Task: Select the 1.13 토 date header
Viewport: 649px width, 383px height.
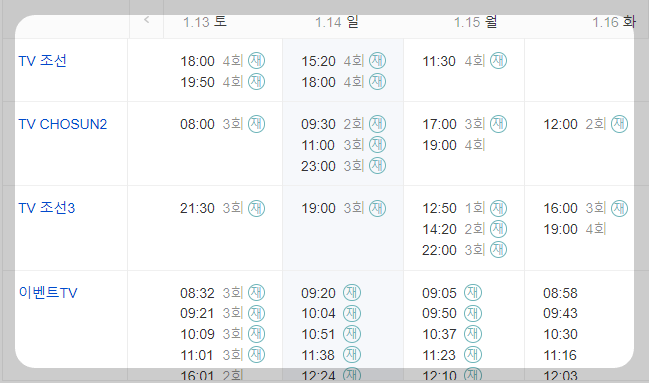Action: [205, 22]
